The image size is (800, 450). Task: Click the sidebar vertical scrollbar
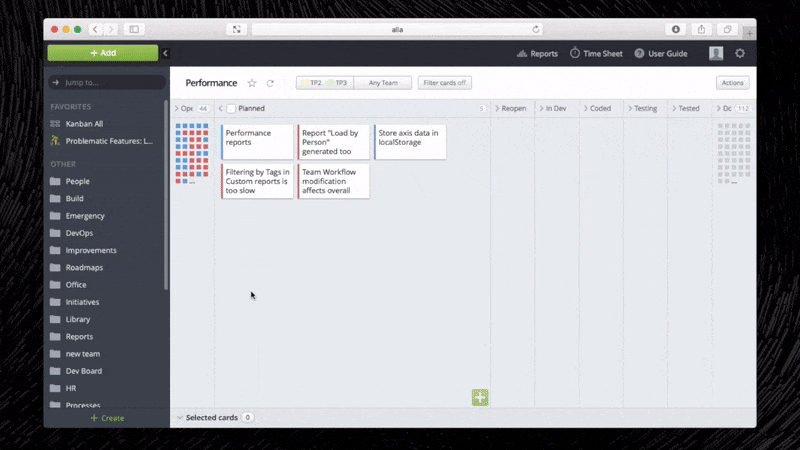(x=166, y=195)
